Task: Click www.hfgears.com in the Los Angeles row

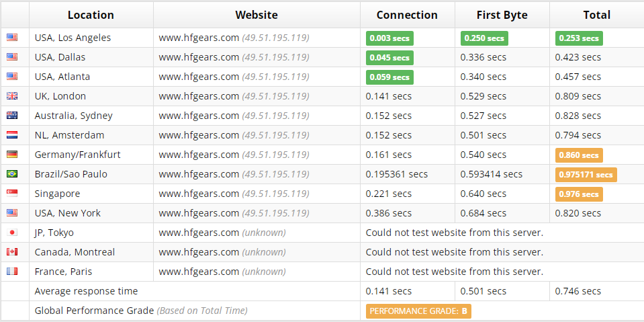Action: click(199, 38)
